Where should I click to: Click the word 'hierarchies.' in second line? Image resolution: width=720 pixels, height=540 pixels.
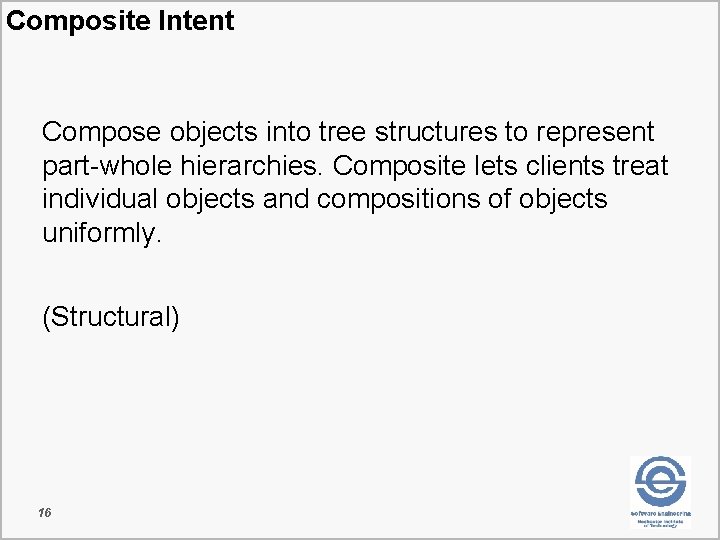(x=249, y=165)
